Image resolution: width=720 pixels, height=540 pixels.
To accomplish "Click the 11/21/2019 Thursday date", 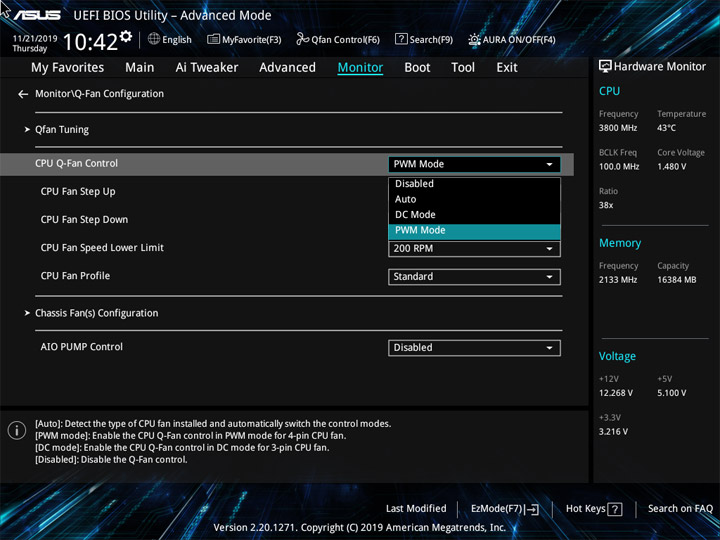I will (34, 44).
